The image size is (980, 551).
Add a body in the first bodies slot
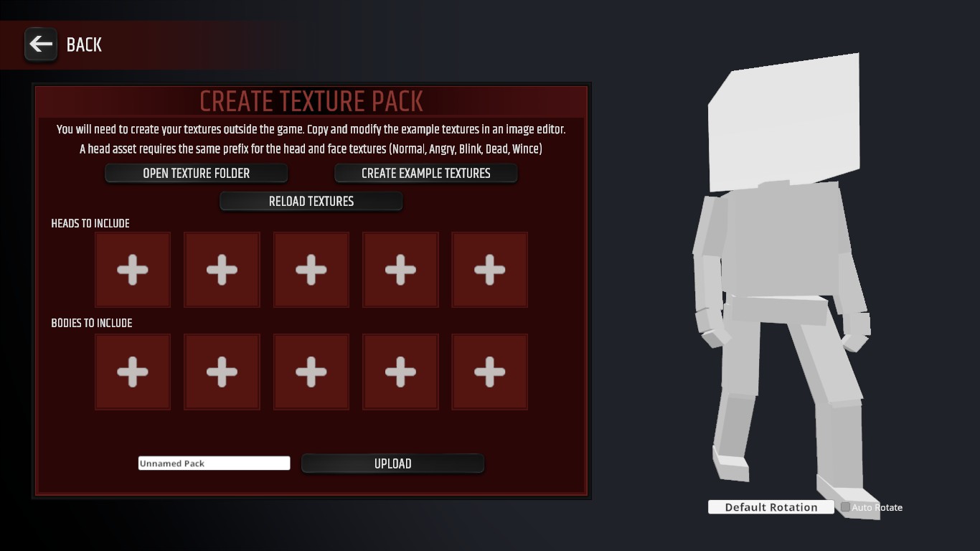pyautogui.click(x=133, y=372)
